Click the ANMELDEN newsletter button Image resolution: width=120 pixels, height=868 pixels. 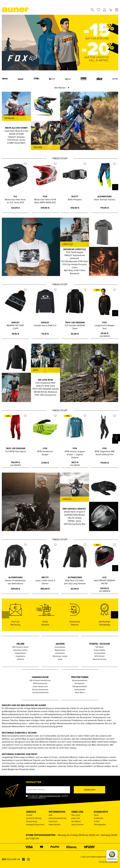(x=89, y=789)
